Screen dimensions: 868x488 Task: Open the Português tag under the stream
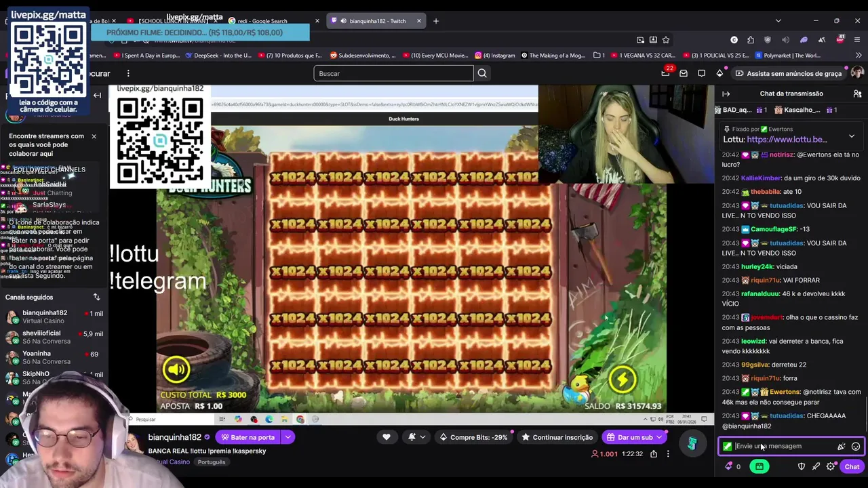pyautogui.click(x=212, y=462)
